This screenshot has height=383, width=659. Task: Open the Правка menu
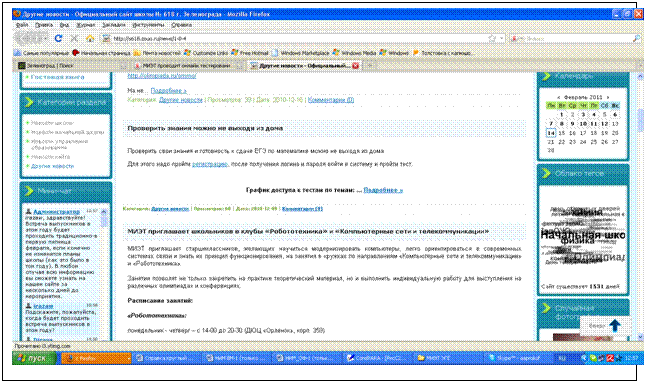(x=44, y=25)
